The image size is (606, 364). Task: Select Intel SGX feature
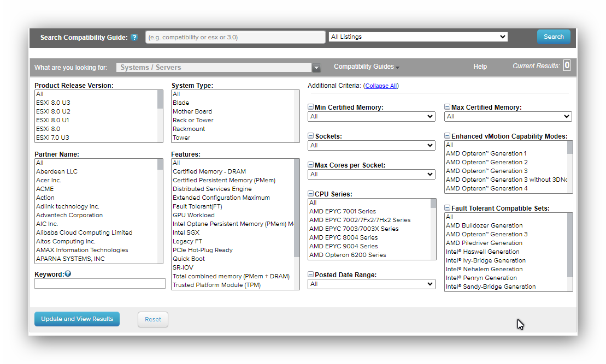pos(186,233)
